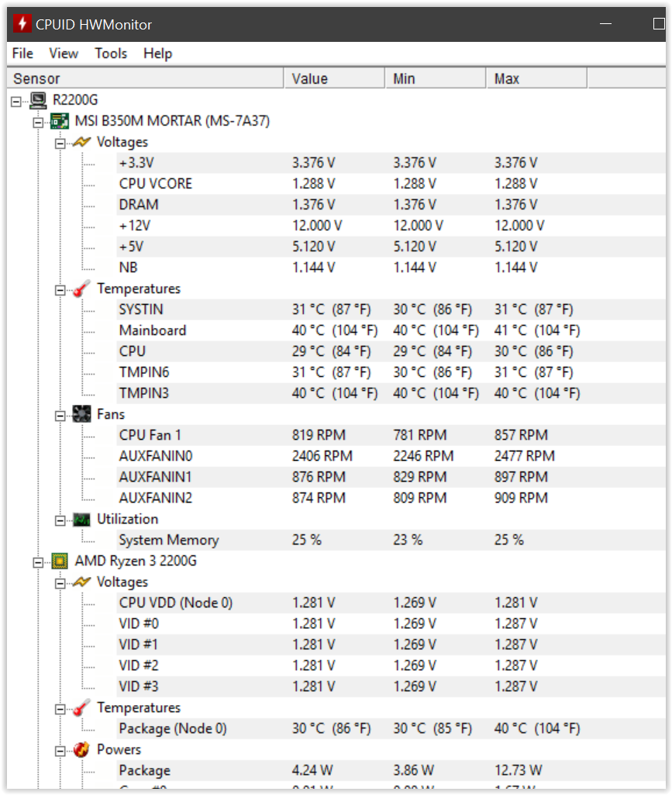Click the HWMonitor lightning bolt app icon
Image resolution: width=672 pixels, height=795 pixels.
(22, 24)
